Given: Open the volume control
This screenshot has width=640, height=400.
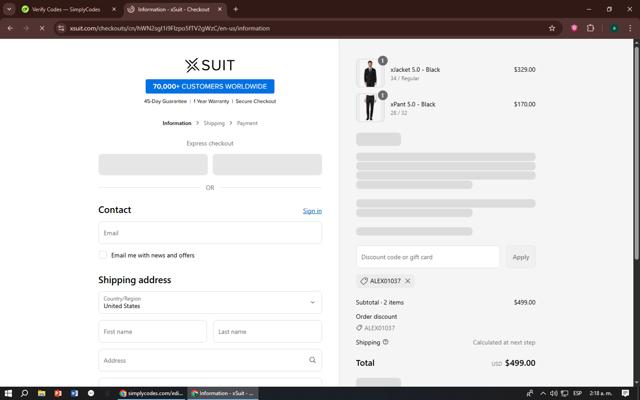Looking at the screenshot, I should coord(554,393).
